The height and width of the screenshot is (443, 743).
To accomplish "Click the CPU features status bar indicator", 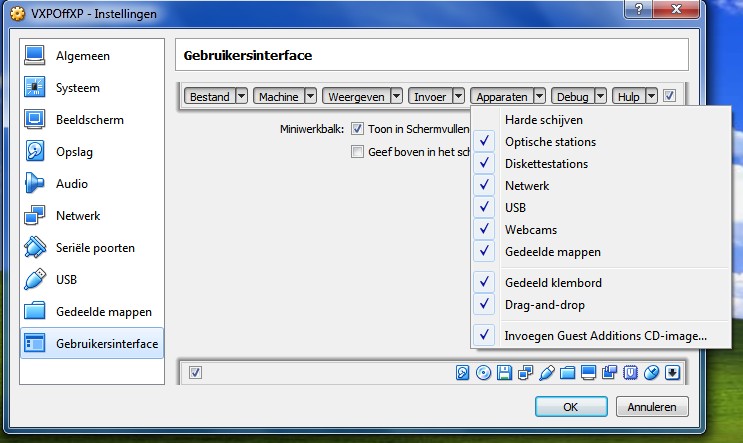I will (630, 373).
